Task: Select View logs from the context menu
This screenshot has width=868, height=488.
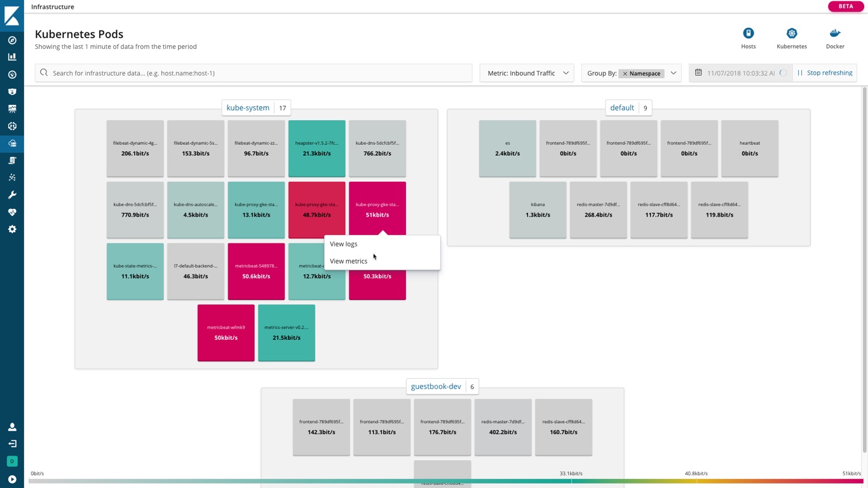Action: (343, 243)
